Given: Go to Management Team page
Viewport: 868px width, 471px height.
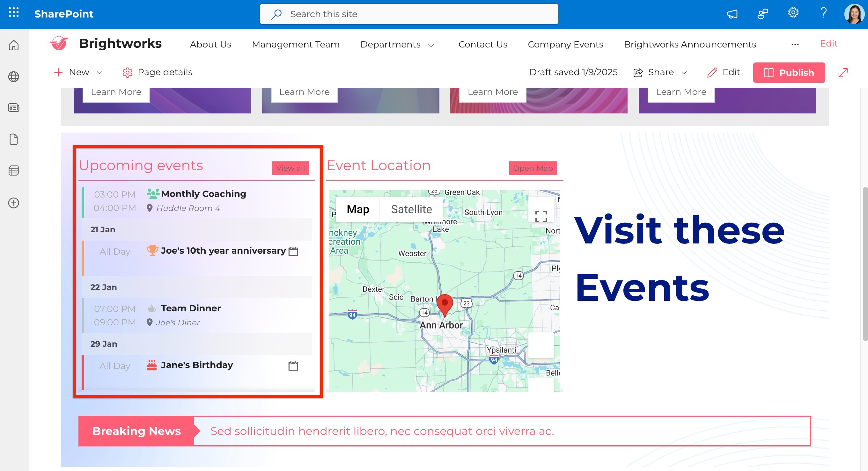Looking at the screenshot, I should pyautogui.click(x=296, y=44).
